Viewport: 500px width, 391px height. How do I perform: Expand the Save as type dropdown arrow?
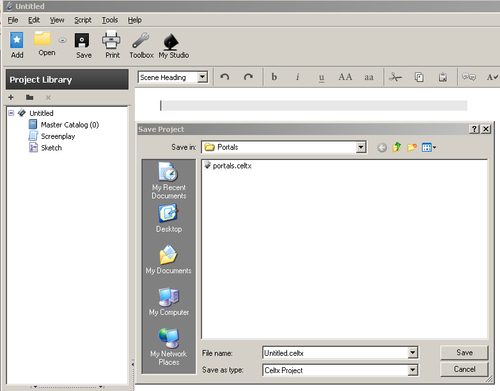(413, 370)
